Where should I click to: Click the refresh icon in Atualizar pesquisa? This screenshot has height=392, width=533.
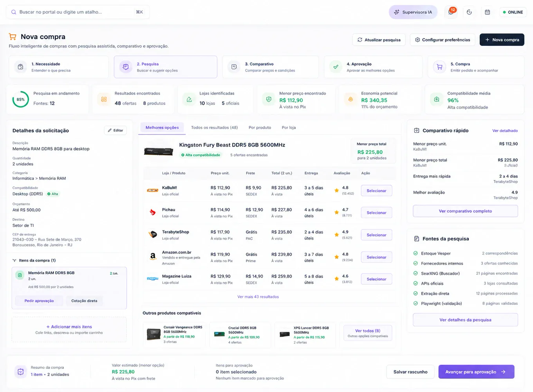coord(360,40)
